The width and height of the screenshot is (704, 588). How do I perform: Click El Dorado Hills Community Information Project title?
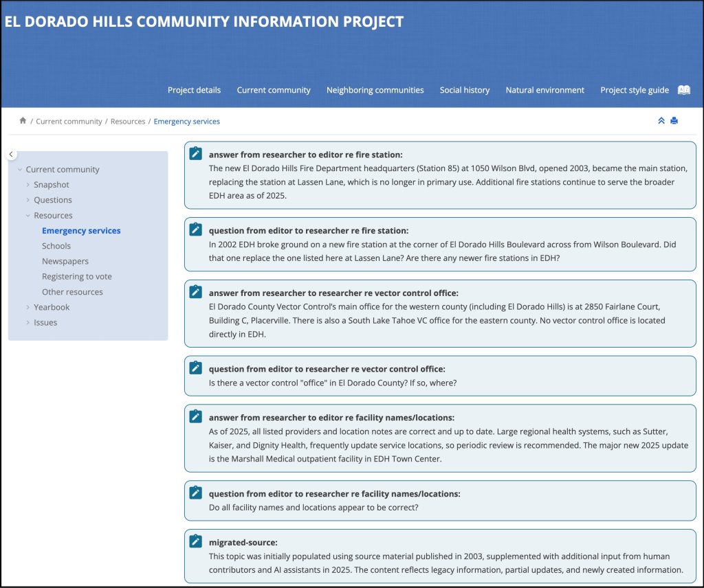point(204,21)
